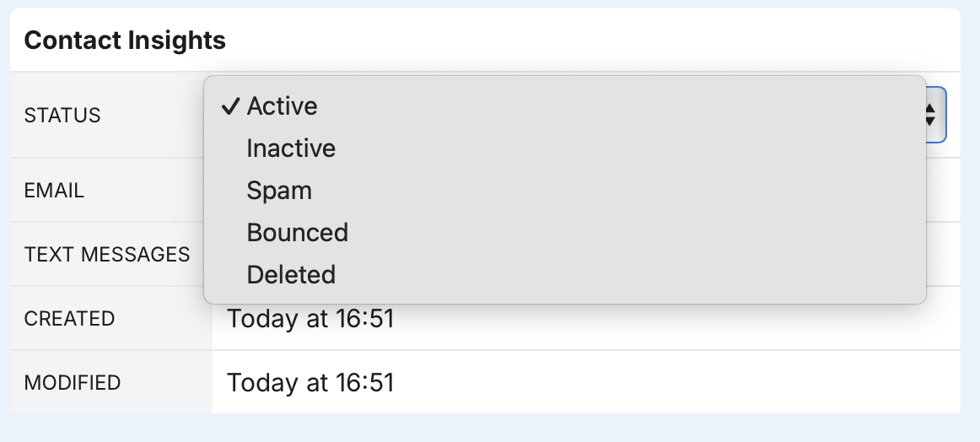
Task: Pick Bounced in the status dropdown
Action: coord(297,233)
